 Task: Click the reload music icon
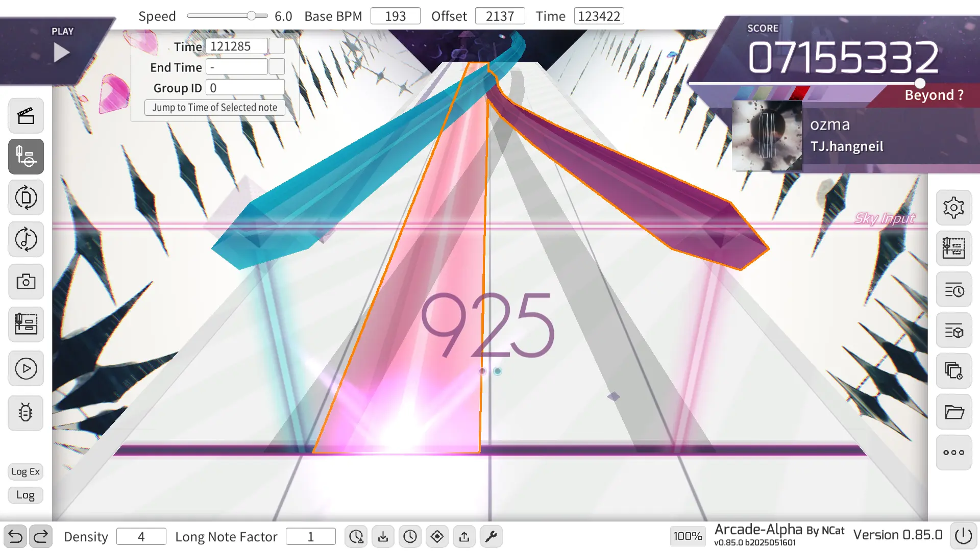(26, 239)
